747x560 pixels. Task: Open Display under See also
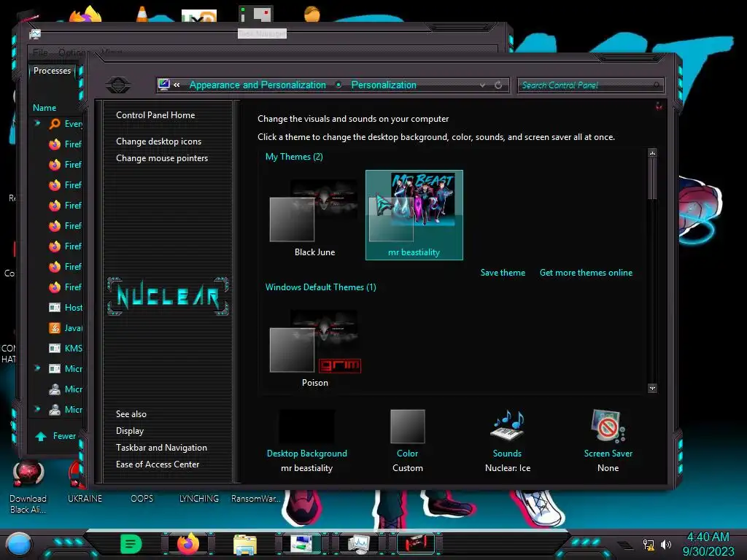tap(130, 431)
